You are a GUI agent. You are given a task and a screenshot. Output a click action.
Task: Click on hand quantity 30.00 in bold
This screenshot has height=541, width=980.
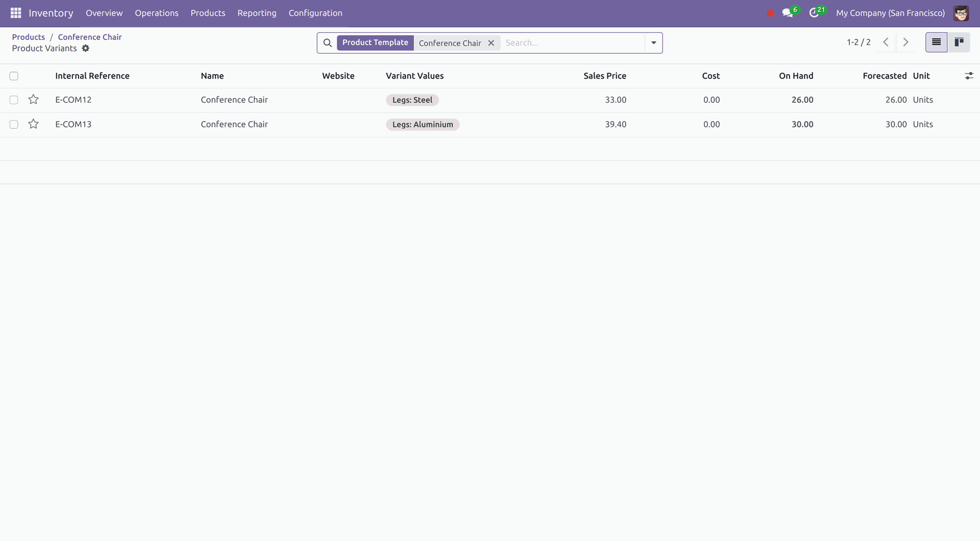point(802,124)
